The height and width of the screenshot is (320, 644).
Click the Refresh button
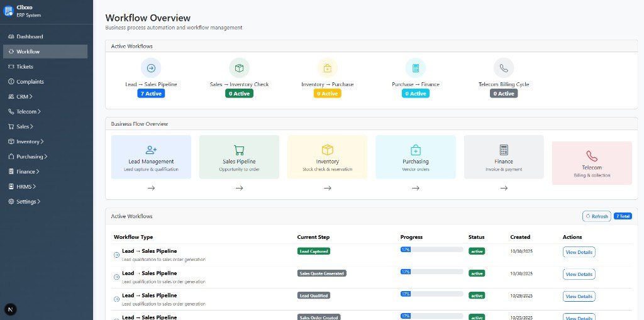click(x=597, y=216)
